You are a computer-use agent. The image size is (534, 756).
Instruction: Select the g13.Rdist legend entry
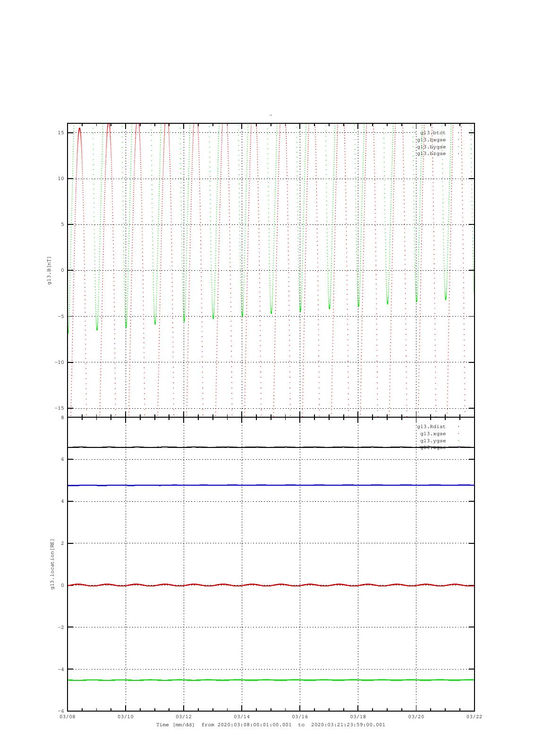431,427
